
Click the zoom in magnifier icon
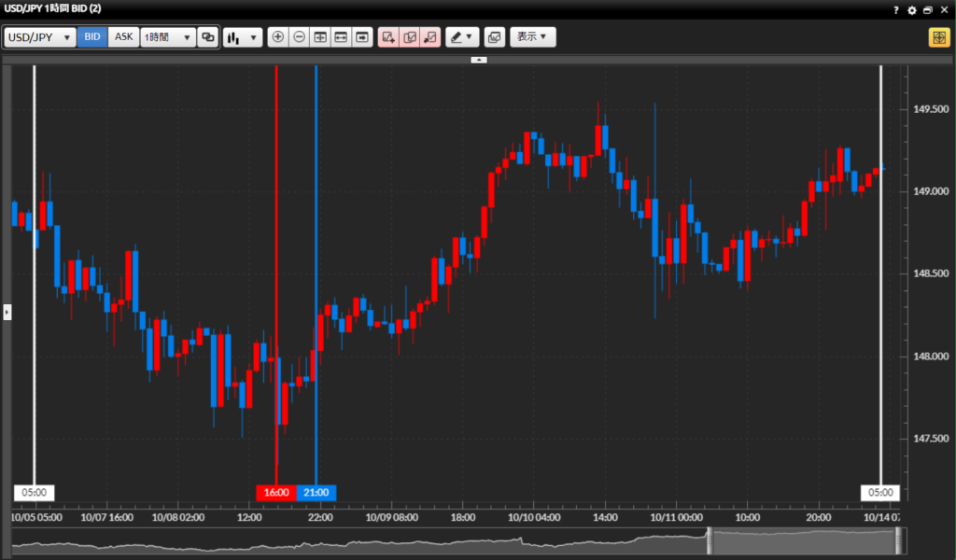click(277, 37)
